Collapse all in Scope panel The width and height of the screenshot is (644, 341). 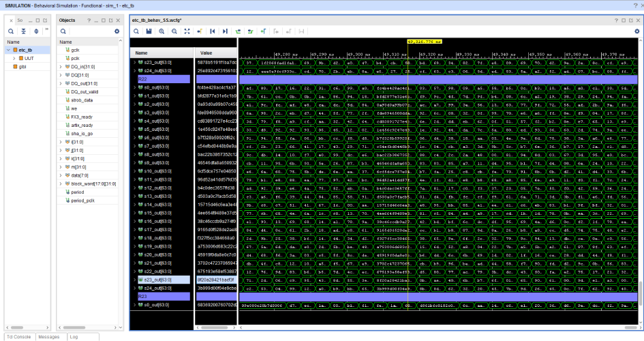click(23, 31)
